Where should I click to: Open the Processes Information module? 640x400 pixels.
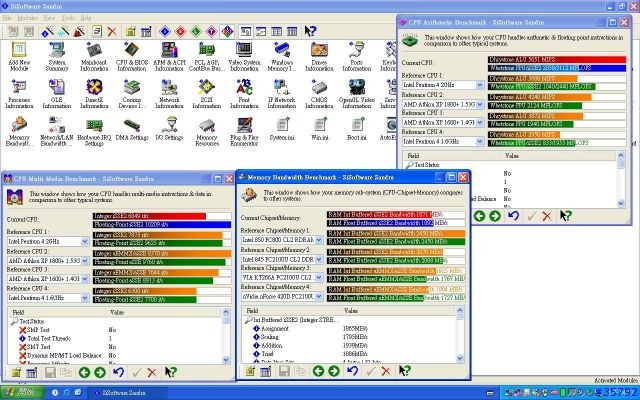[x=19, y=94]
